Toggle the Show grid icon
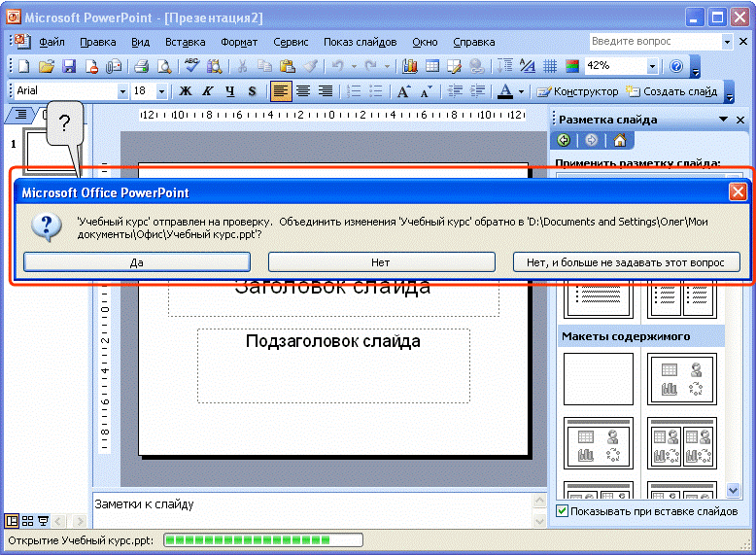 tap(550, 66)
